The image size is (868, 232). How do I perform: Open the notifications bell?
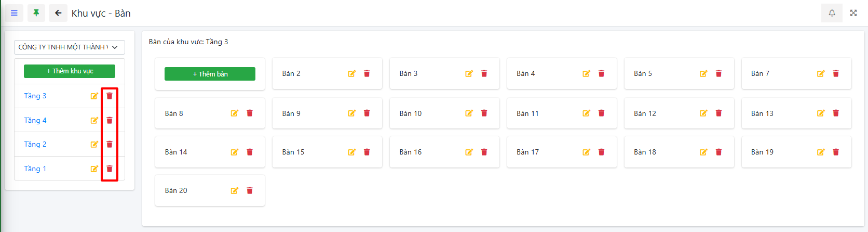click(832, 13)
